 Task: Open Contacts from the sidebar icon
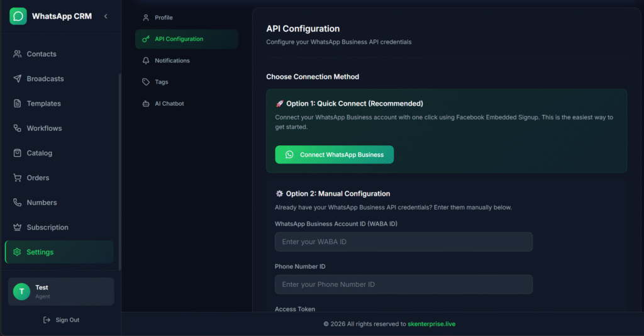coord(18,54)
